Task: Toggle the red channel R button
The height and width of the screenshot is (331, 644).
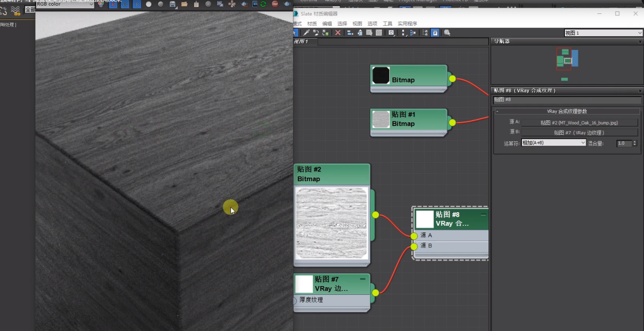Action: coord(113,4)
